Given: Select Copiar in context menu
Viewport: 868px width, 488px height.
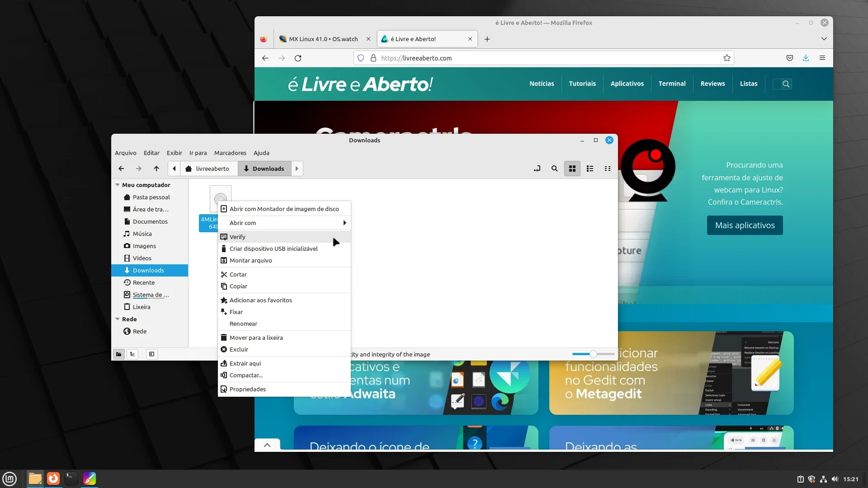Looking at the screenshot, I should 284,286.
